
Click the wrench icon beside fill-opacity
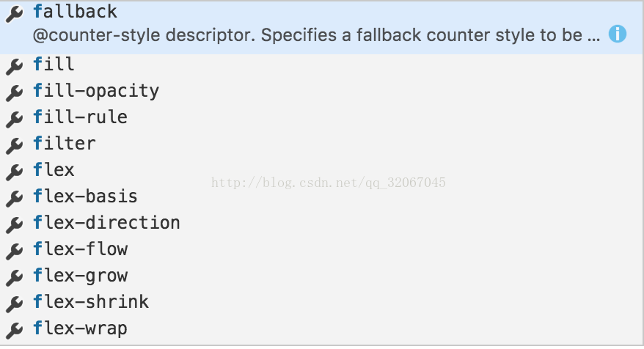coord(15,93)
